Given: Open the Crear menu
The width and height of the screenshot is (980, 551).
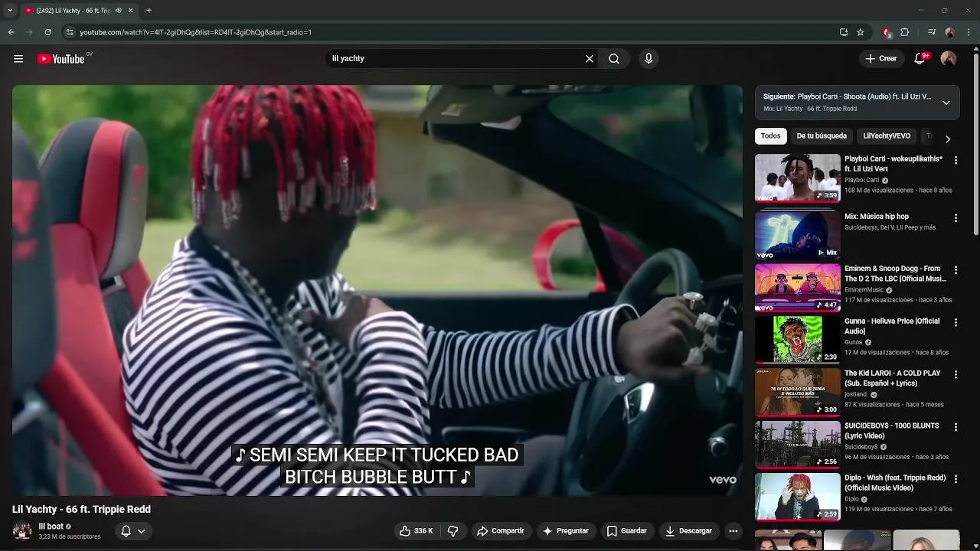Looking at the screenshot, I should click(881, 59).
